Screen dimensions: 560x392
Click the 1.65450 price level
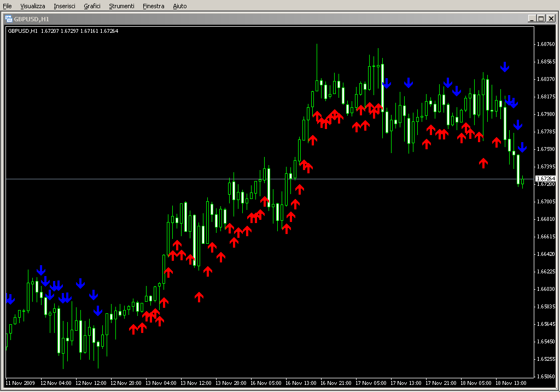[x=546, y=342]
